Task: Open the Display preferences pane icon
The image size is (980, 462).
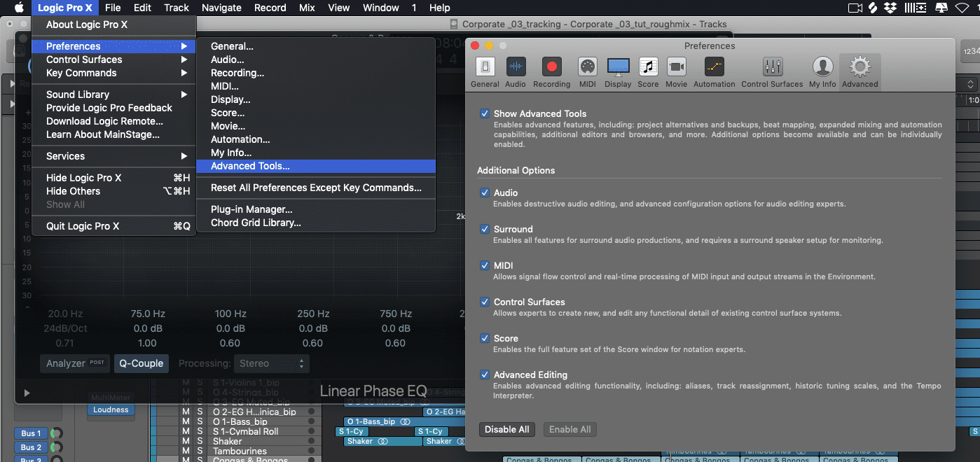Action: click(x=618, y=67)
